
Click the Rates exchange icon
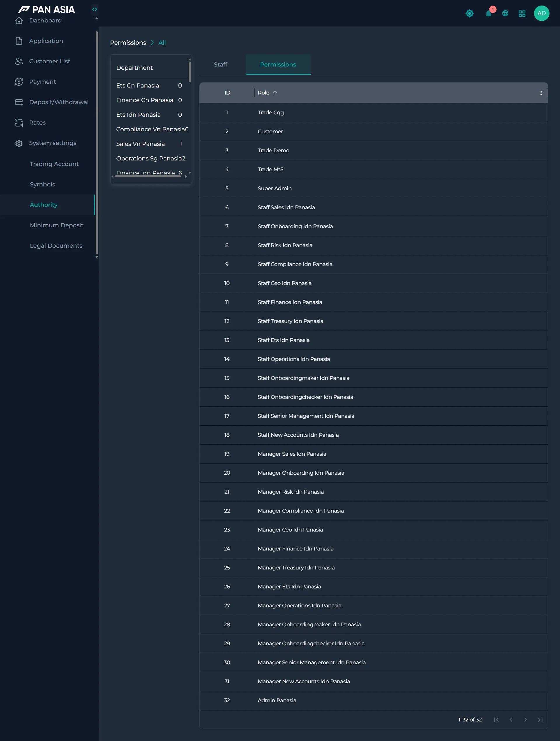(19, 123)
